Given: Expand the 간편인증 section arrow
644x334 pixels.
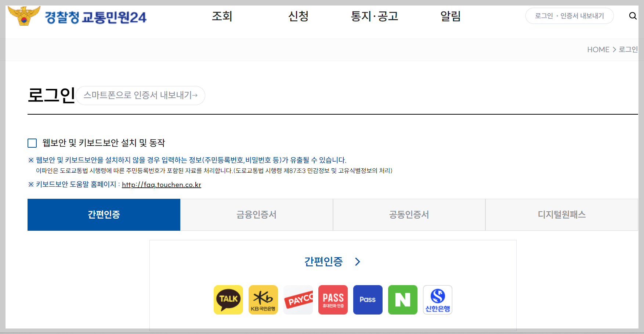Looking at the screenshot, I should [x=357, y=262].
